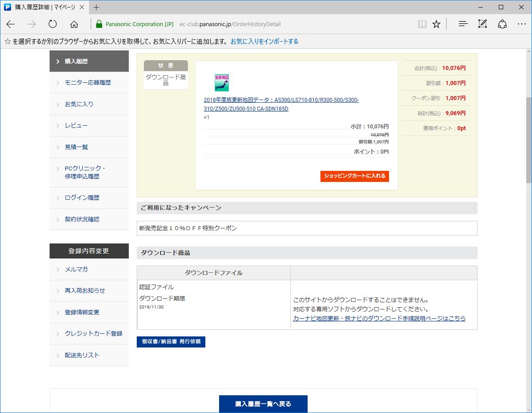Image resolution: width=532 pixels, height=413 pixels.
Task: Open ログイン履歴 sidebar item
Action: click(x=89, y=198)
